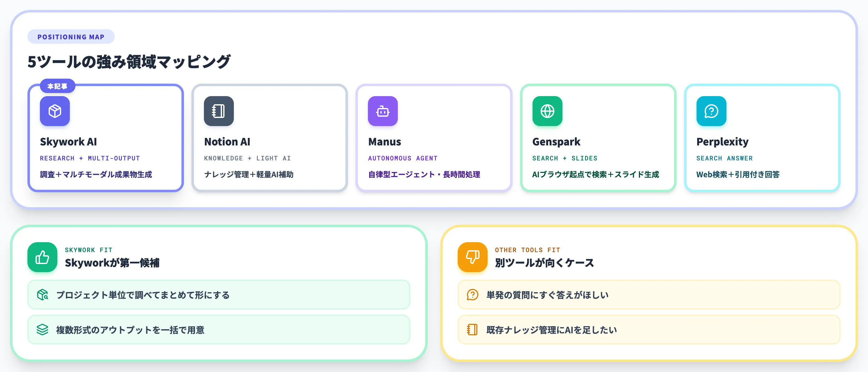Select row 既存ナレッジ管理にAIを足したい
The height and width of the screenshot is (372, 868).
click(649, 330)
